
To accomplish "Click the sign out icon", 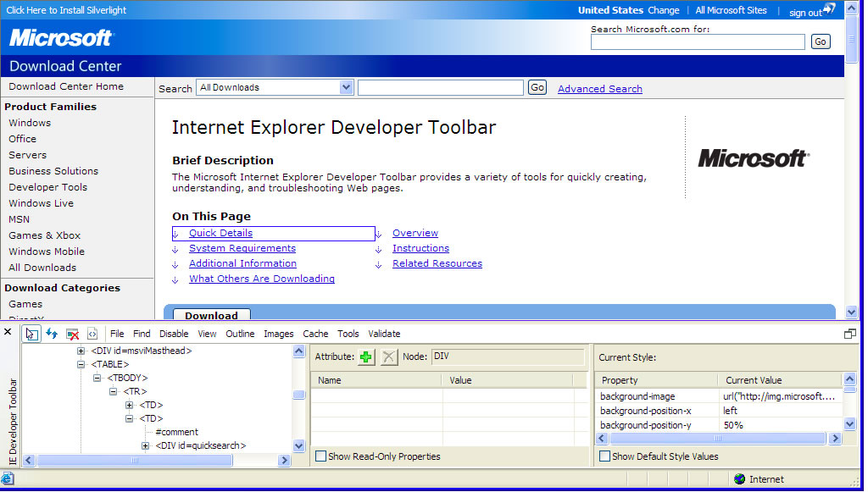I will 829,8.
